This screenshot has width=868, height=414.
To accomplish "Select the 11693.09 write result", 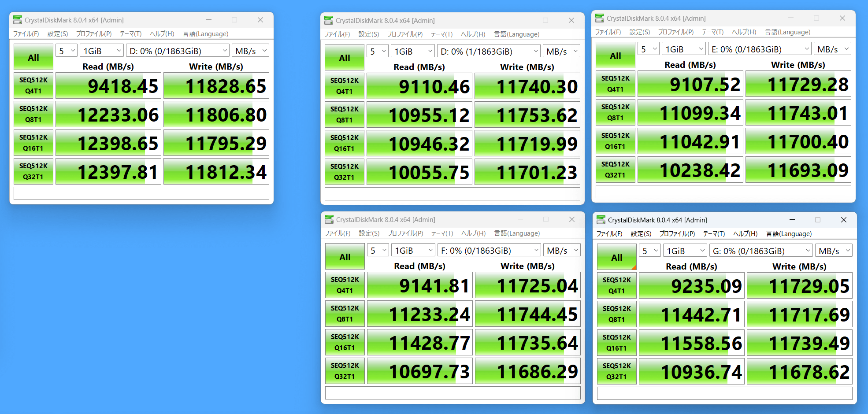I will 798,170.
